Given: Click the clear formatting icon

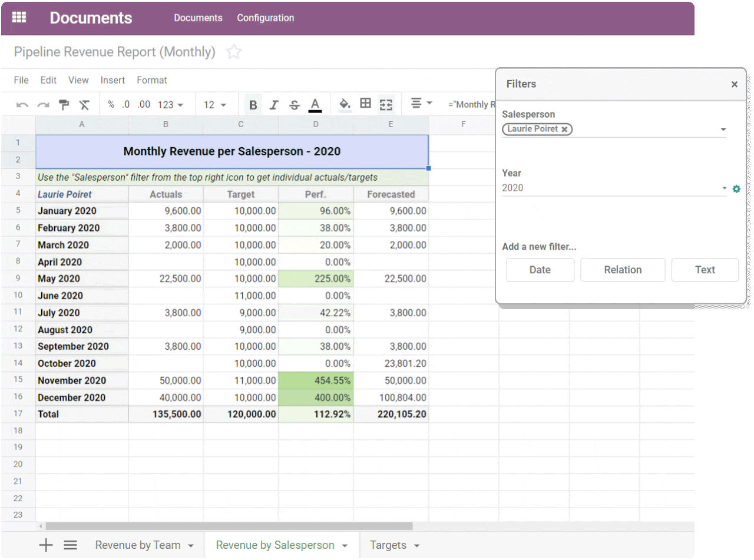Looking at the screenshot, I should (x=84, y=105).
